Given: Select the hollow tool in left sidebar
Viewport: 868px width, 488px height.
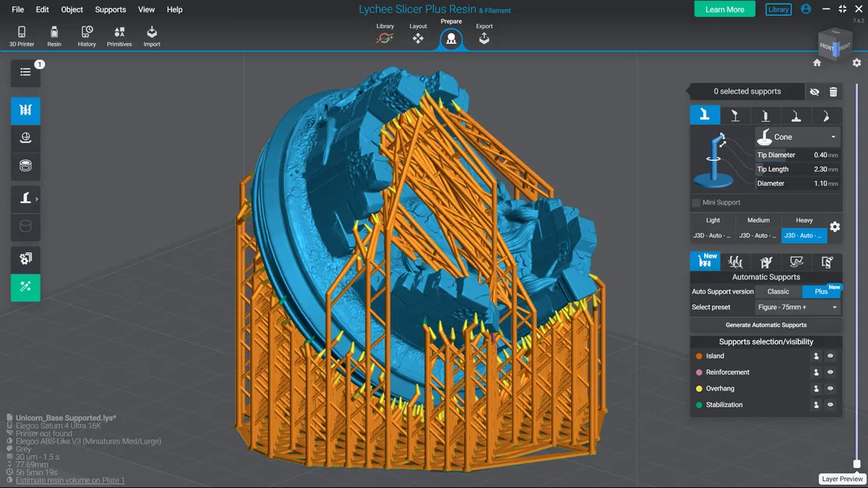Looking at the screenshot, I should (26, 166).
